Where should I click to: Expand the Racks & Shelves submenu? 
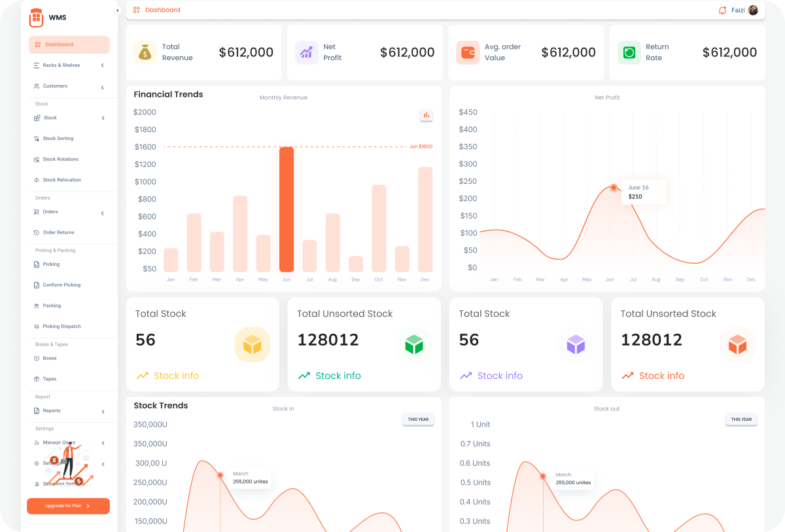pos(103,65)
